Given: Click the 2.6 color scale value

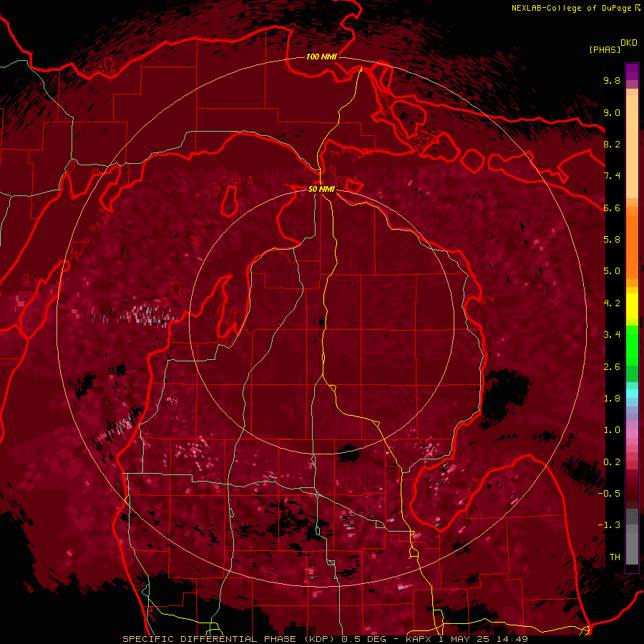Looking at the screenshot, I should coord(612,367).
